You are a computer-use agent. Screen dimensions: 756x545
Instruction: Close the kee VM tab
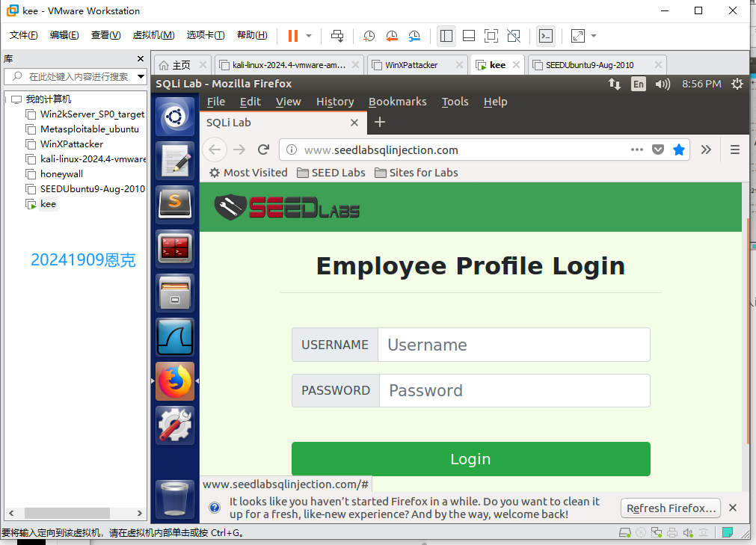(517, 65)
